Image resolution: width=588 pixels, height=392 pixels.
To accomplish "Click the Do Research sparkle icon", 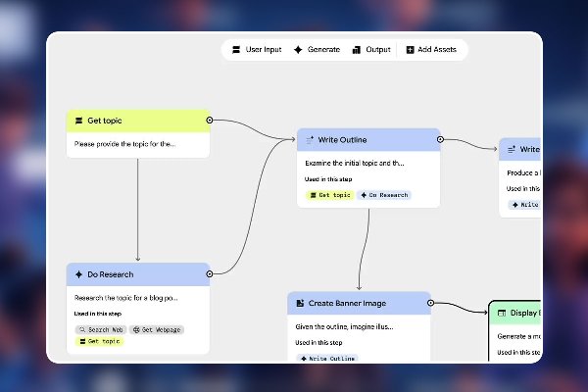I will (x=78, y=274).
